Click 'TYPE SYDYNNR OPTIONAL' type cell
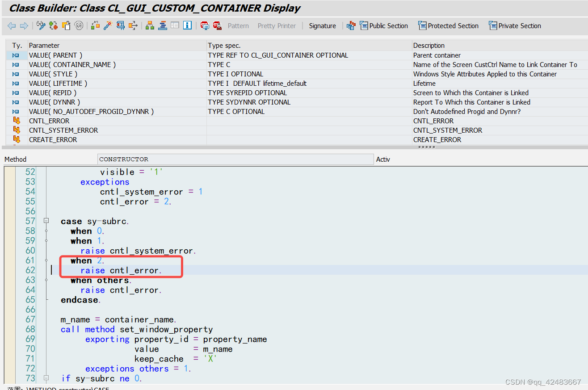The image size is (588, 390). (309, 102)
